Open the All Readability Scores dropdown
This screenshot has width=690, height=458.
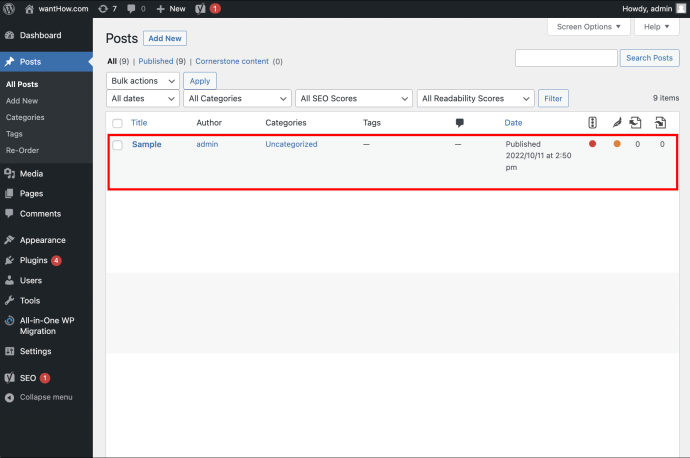click(476, 99)
